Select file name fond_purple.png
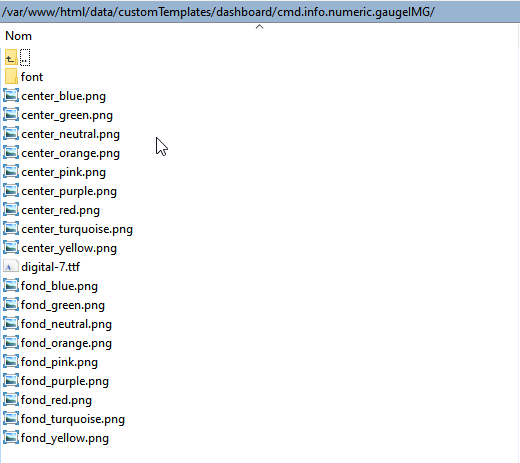 click(65, 381)
